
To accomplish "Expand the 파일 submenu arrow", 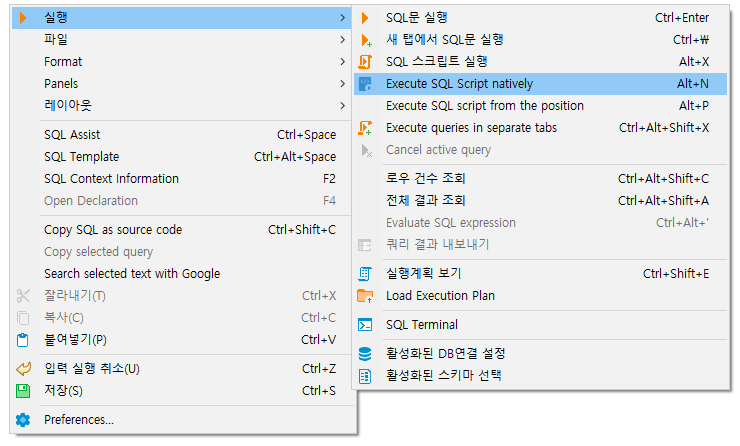I will pos(343,40).
